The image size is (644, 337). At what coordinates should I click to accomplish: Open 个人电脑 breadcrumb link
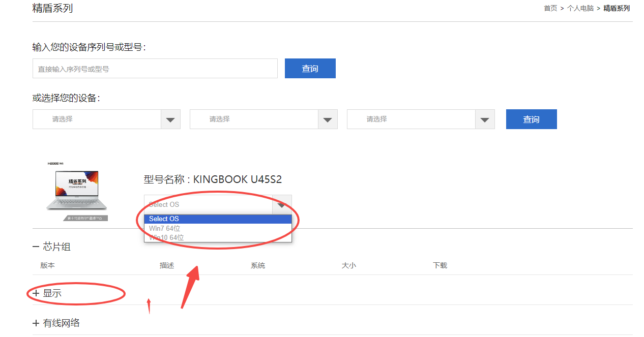coord(580,8)
